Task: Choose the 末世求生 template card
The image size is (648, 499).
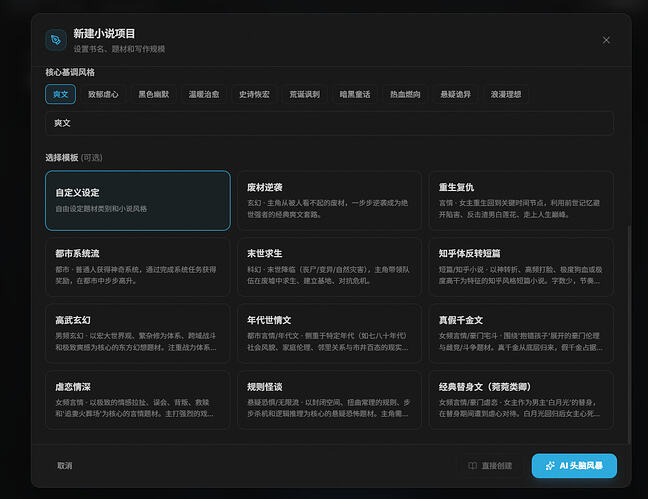Action: (x=329, y=267)
